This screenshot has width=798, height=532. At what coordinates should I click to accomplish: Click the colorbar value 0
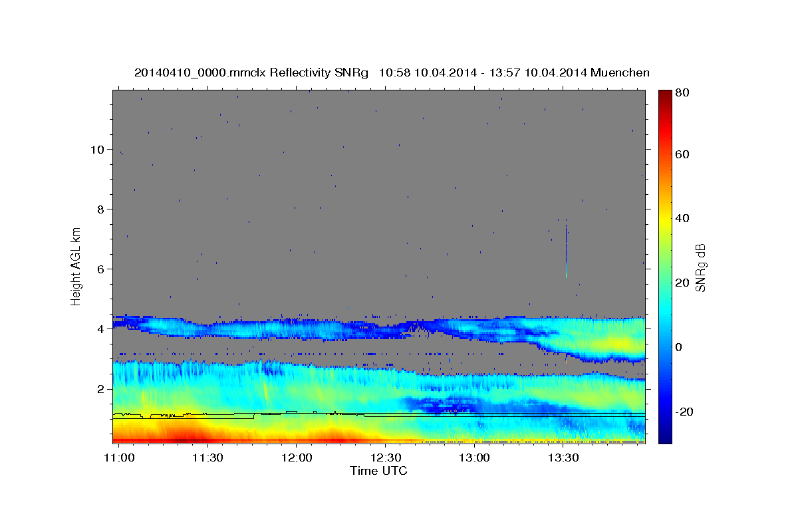click(x=679, y=347)
